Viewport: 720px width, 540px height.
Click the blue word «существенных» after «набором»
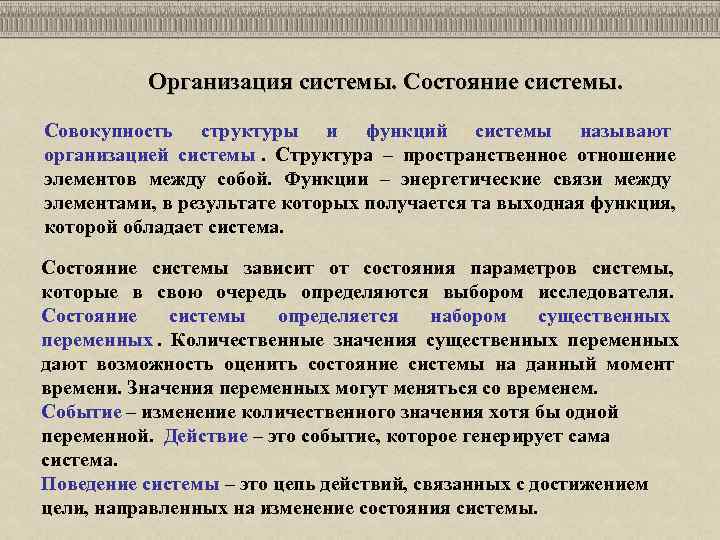pyautogui.click(x=604, y=317)
